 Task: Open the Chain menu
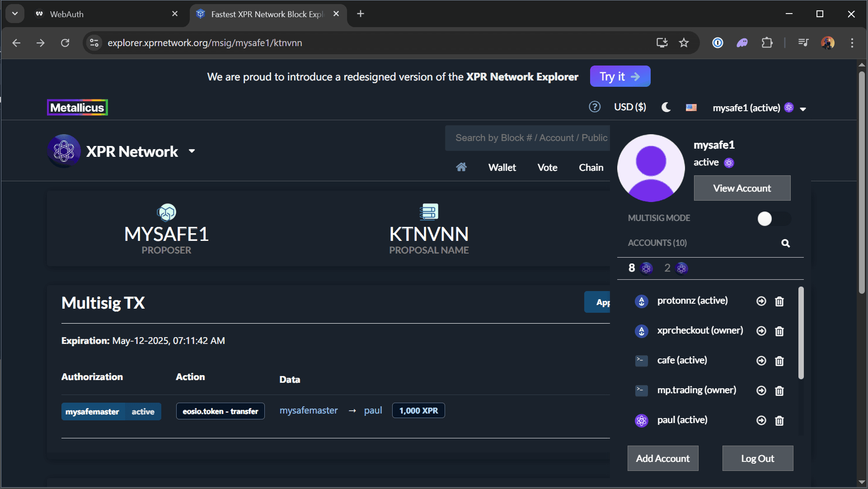[591, 167]
